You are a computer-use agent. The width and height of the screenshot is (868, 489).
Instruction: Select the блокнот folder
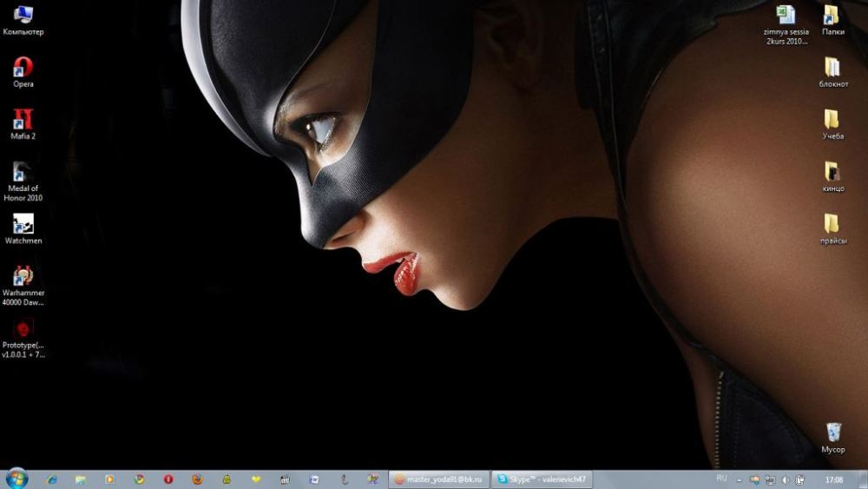832,73
